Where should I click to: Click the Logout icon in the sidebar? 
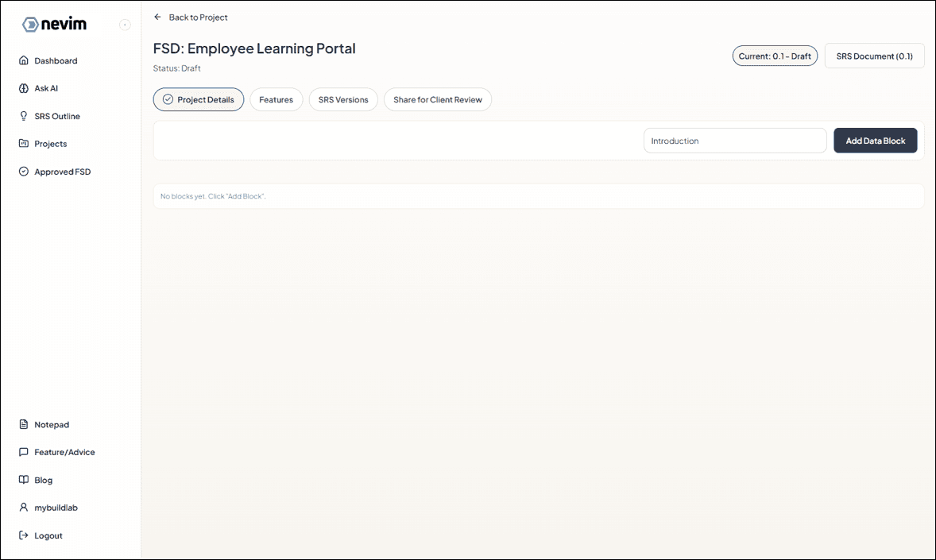pyautogui.click(x=24, y=535)
